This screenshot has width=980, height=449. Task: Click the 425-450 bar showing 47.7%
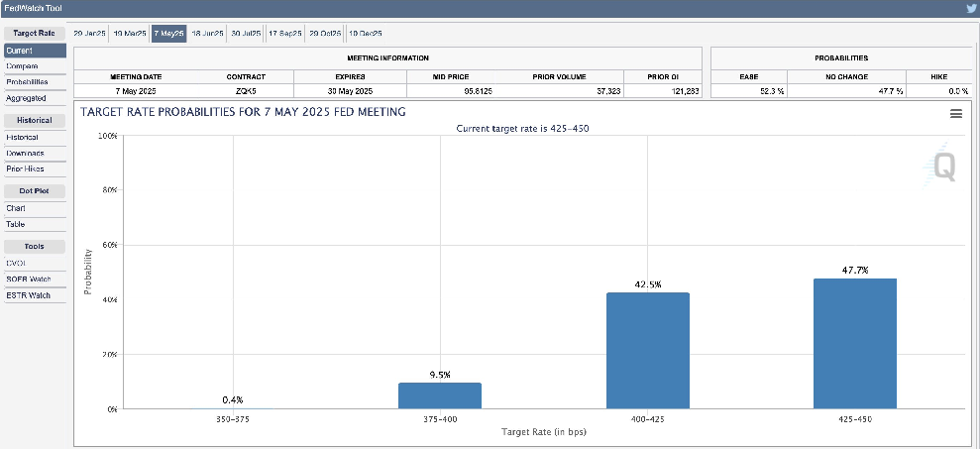855,343
